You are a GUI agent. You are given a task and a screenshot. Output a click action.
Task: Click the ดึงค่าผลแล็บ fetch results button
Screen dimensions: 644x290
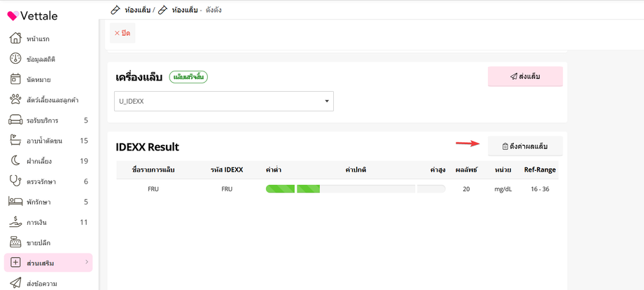click(x=525, y=146)
